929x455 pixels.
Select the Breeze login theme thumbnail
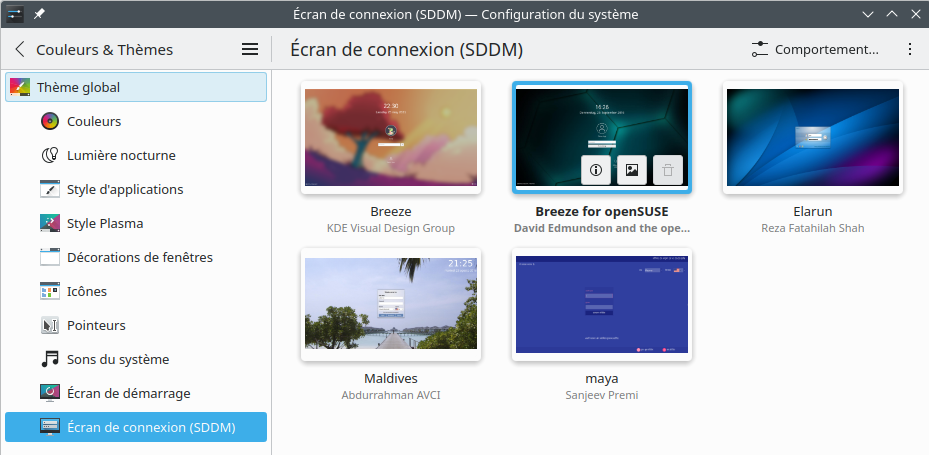pyautogui.click(x=391, y=137)
